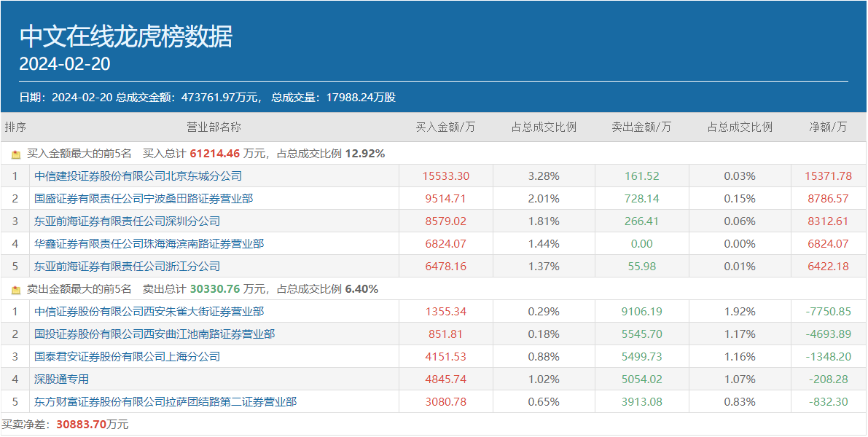The image size is (868, 437).
Task: Select buy amount 15533.30
Action: (445, 176)
